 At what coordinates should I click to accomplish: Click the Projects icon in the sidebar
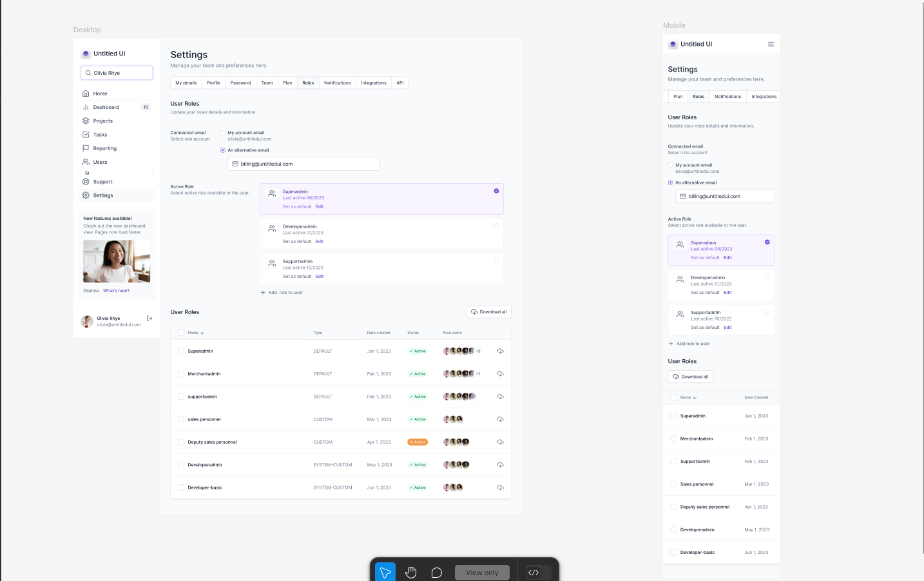click(86, 121)
